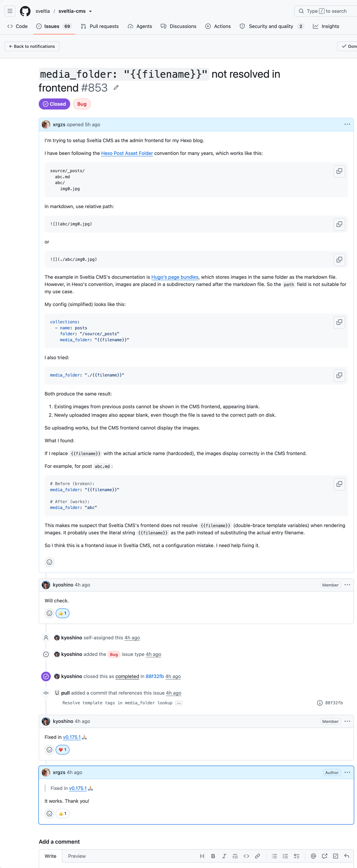Add a task list to comment

297,856
